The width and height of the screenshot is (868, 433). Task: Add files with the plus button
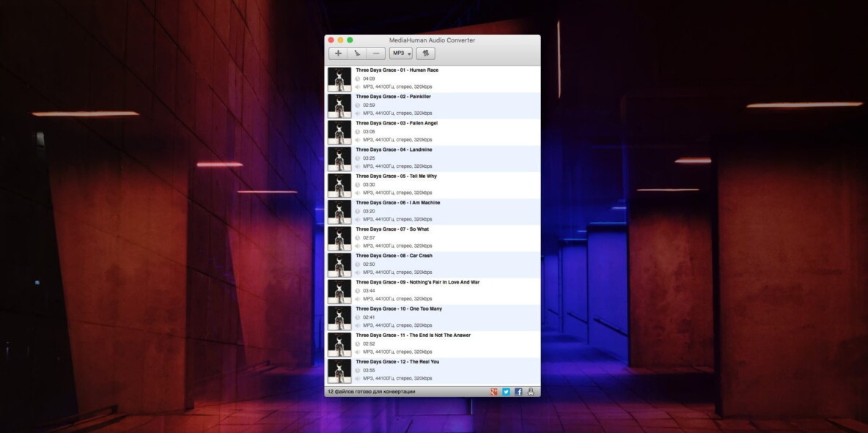(x=338, y=53)
